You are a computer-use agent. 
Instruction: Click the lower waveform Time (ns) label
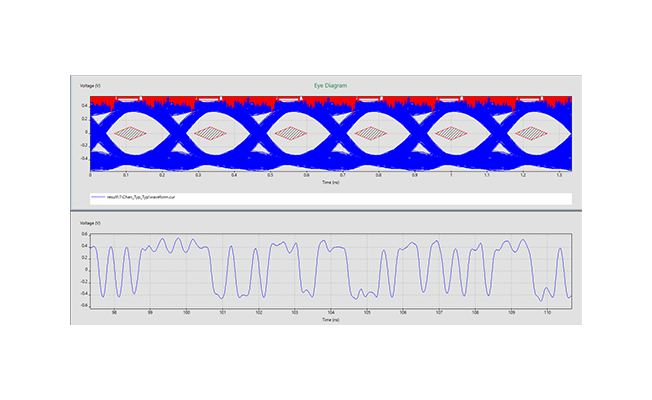click(332, 320)
